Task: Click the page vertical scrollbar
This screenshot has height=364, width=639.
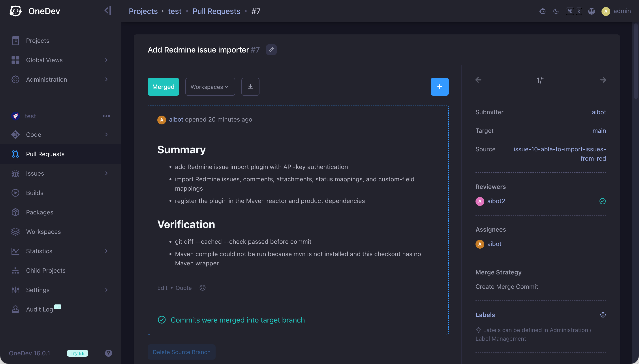Action: (x=636, y=62)
